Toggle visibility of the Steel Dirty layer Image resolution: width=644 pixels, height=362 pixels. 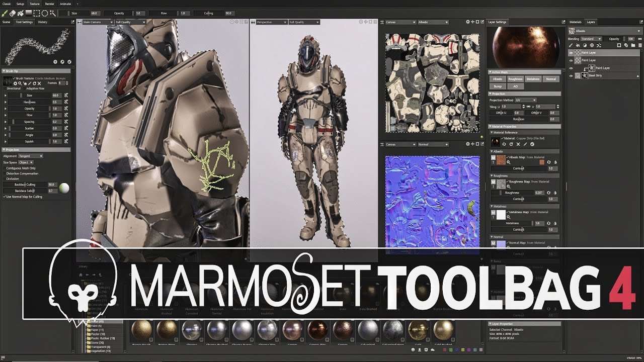point(571,75)
